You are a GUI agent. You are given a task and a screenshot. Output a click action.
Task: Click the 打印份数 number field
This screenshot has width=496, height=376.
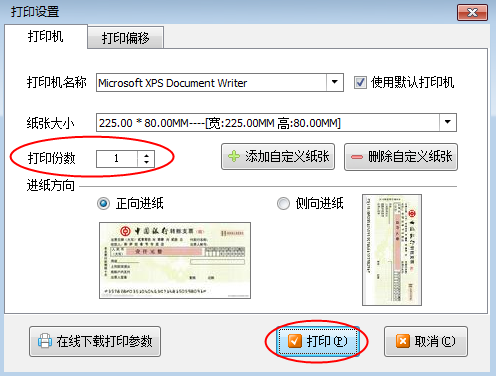click(117, 159)
